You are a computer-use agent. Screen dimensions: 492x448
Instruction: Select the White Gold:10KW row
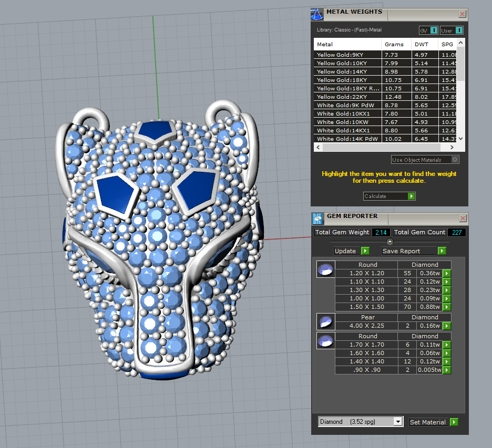pyautogui.click(x=385, y=122)
